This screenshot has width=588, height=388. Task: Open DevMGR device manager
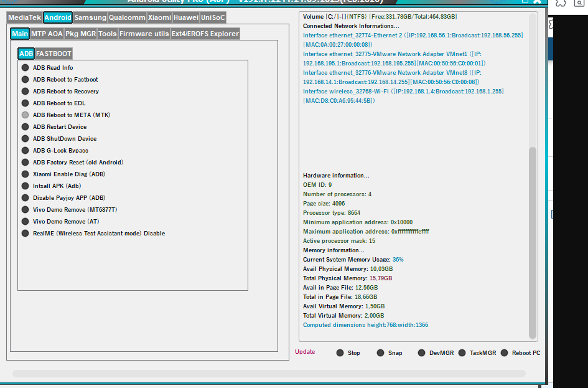(x=436, y=353)
